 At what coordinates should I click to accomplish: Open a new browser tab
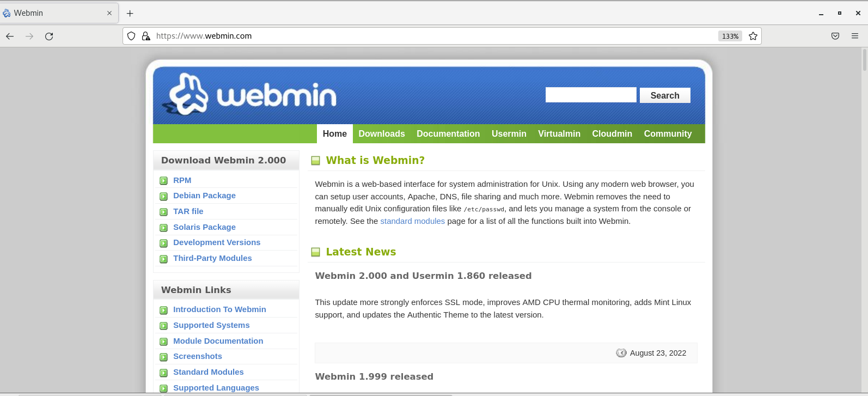pyautogui.click(x=130, y=13)
